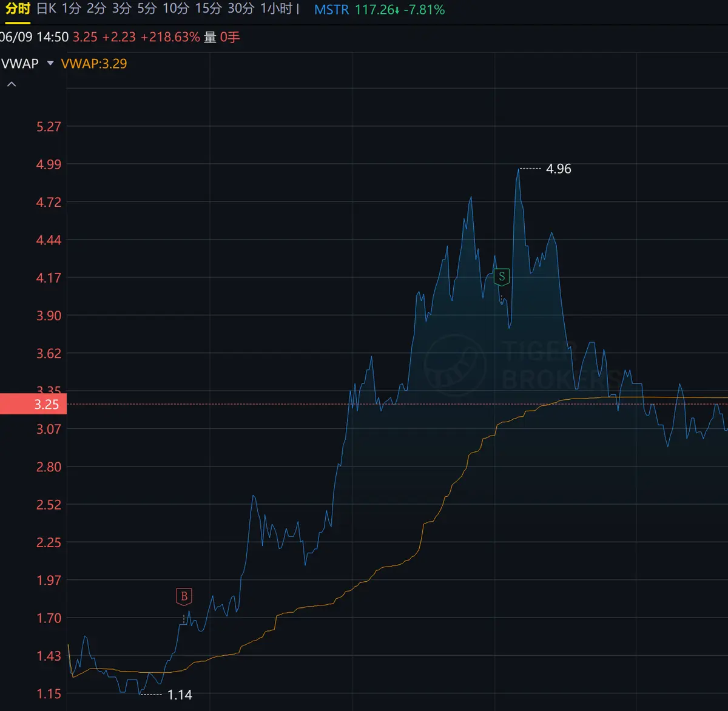Click the 1.14 low price label
Screen dimensions: 728x711
click(180, 695)
